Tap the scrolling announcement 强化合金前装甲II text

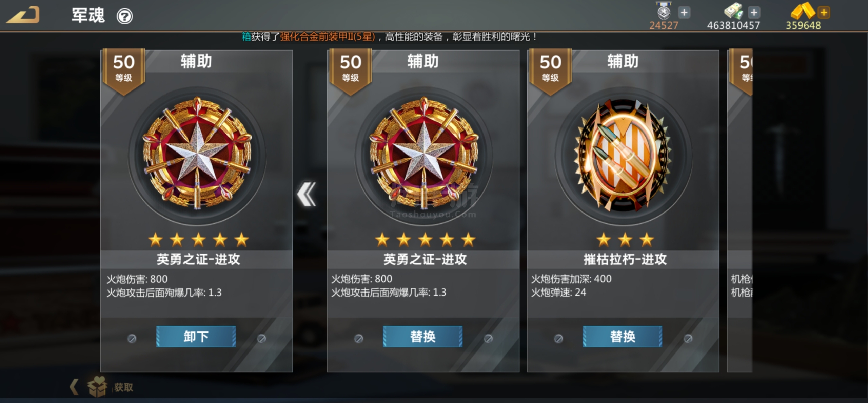click(328, 37)
